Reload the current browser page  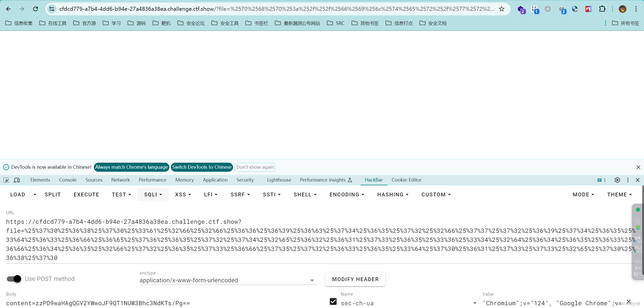coord(35,9)
